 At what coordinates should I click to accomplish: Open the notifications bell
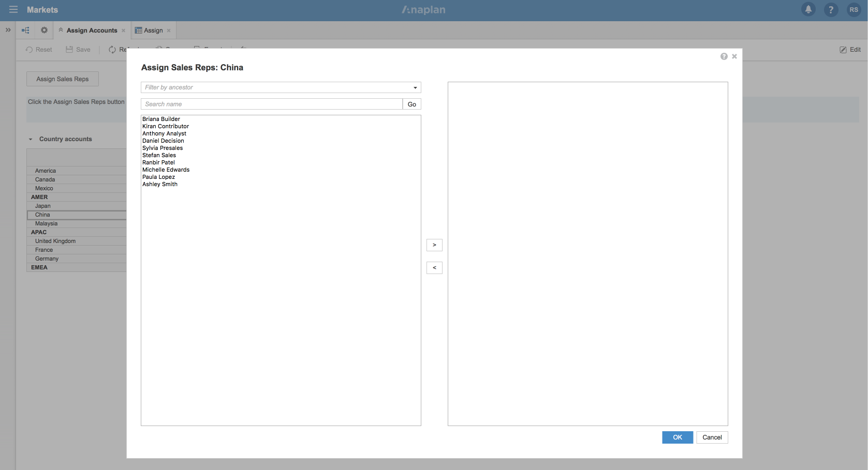click(x=808, y=9)
